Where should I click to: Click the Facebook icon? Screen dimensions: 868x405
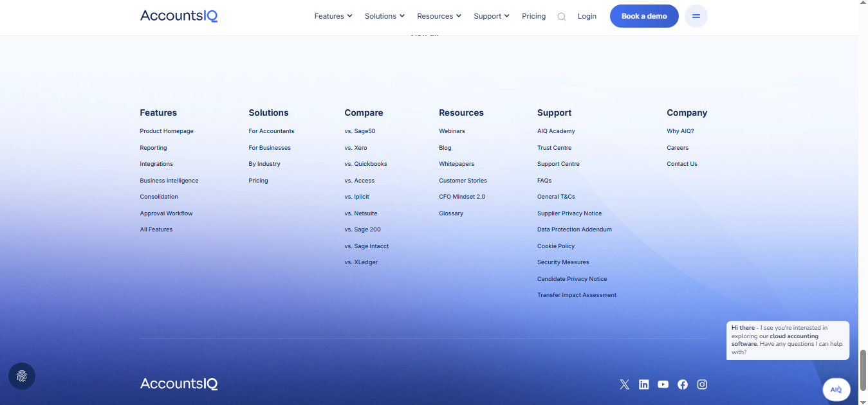(682, 384)
